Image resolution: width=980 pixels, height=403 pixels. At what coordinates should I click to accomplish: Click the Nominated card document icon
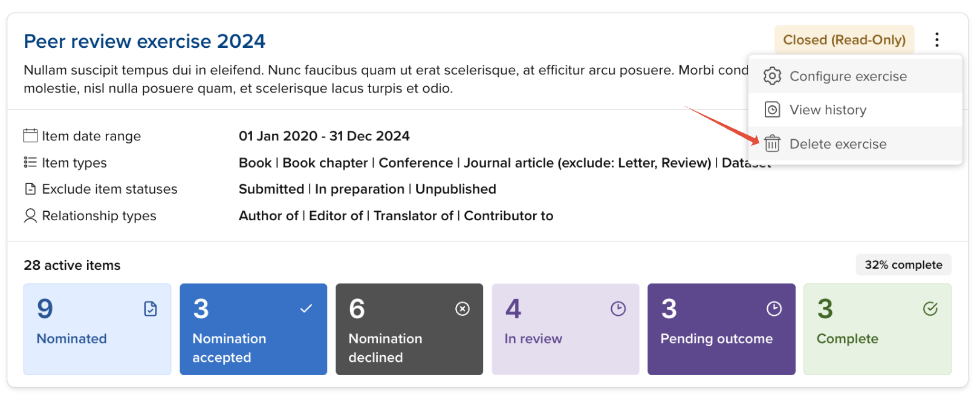pos(151,309)
